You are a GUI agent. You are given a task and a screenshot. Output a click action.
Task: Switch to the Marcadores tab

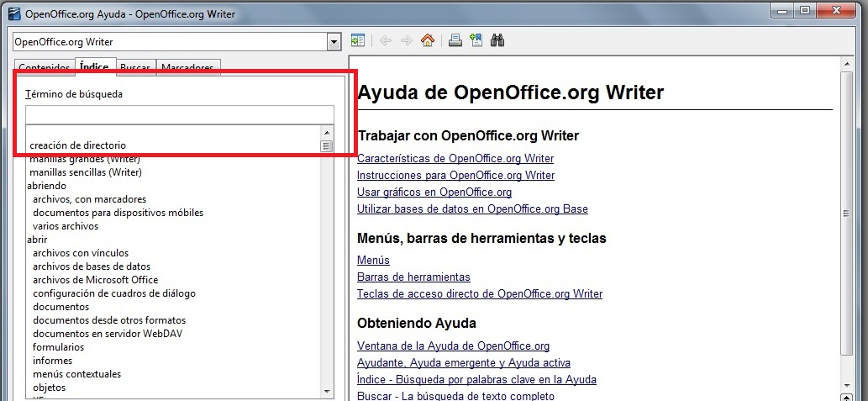187,68
